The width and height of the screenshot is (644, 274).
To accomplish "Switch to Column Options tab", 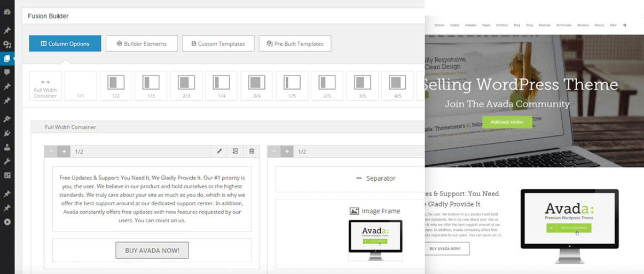I will (x=65, y=44).
